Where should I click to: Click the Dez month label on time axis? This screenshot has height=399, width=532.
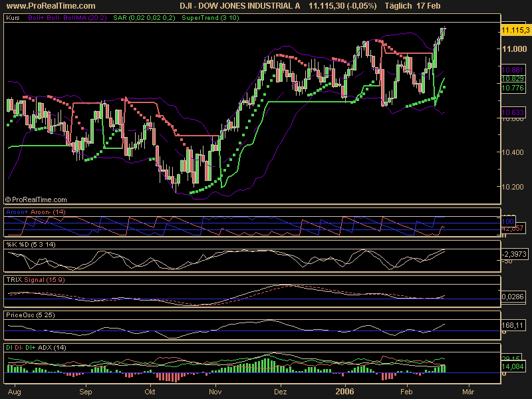280,392
